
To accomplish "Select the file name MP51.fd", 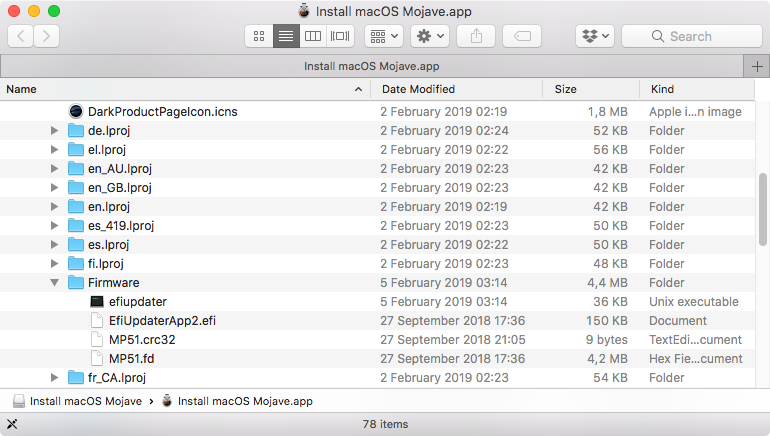I will pos(132,358).
